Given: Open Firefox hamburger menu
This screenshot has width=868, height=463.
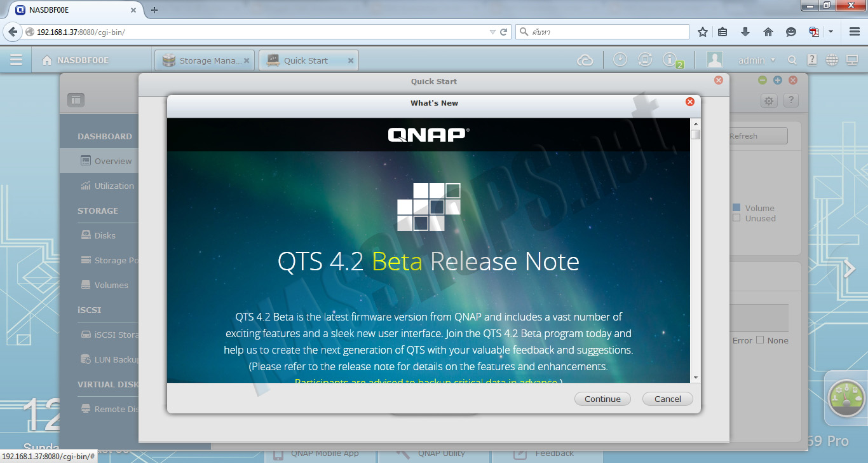Looking at the screenshot, I should [x=854, y=32].
